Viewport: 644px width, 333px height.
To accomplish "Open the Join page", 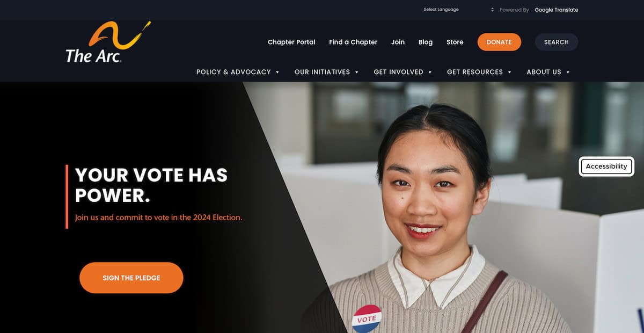I will pyautogui.click(x=398, y=42).
